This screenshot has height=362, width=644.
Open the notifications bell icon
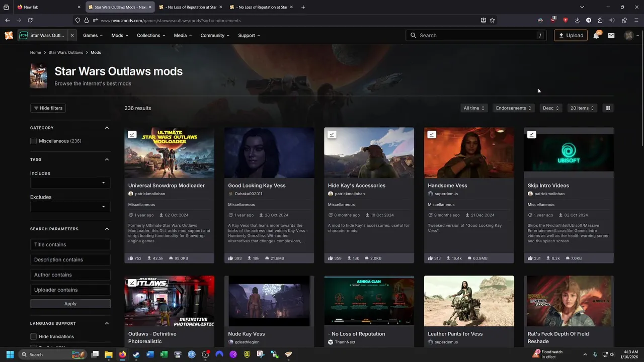[x=596, y=35]
